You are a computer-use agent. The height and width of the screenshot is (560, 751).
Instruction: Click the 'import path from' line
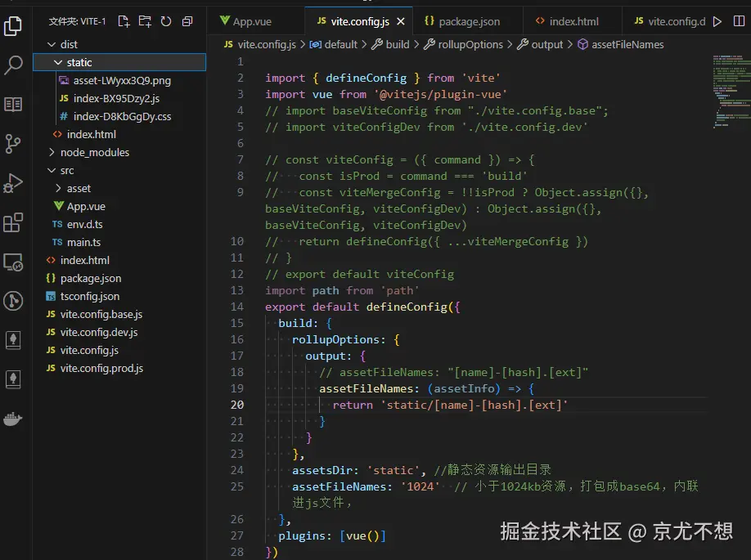342,290
